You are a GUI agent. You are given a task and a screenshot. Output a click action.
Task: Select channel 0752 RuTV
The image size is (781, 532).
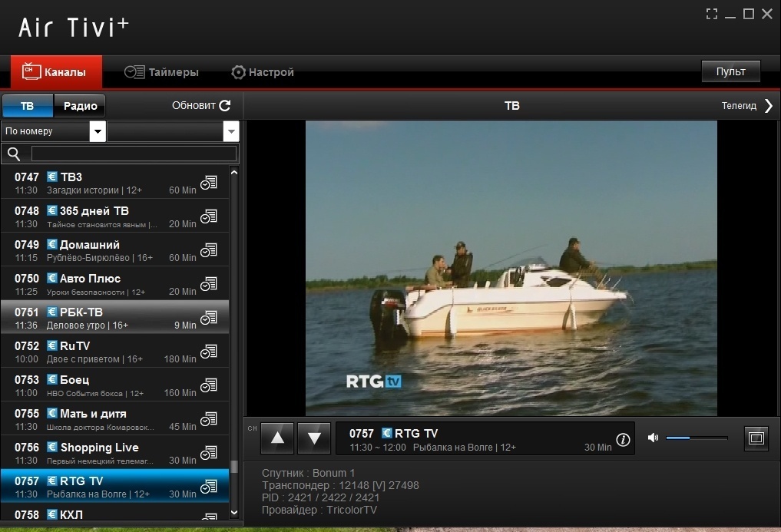click(x=115, y=352)
